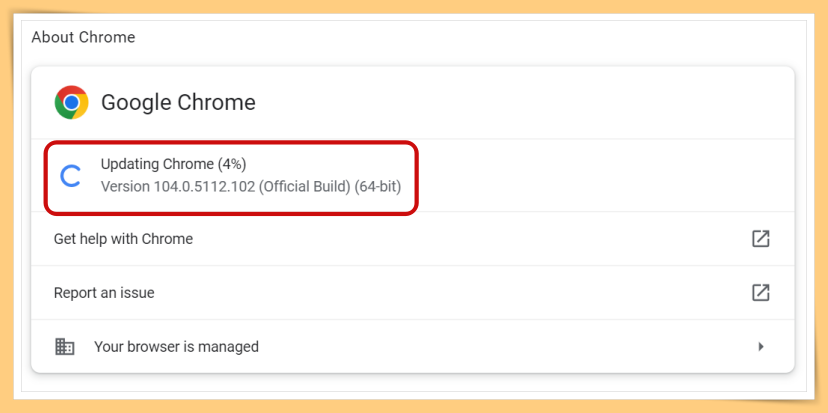Click the building icon for managed browser
The width and height of the screenshot is (828, 413).
(64, 347)
